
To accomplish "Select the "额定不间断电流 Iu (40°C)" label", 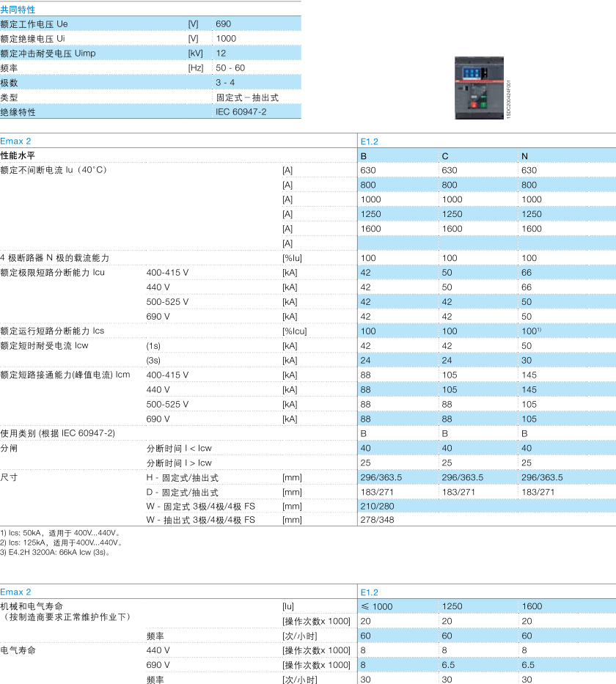I will 54,170.
